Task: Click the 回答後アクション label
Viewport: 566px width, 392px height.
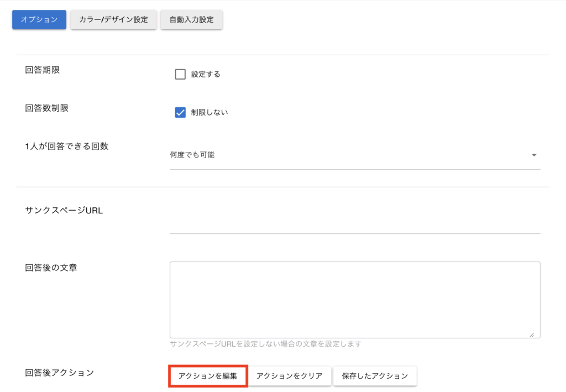Action: tap(60, 373)
